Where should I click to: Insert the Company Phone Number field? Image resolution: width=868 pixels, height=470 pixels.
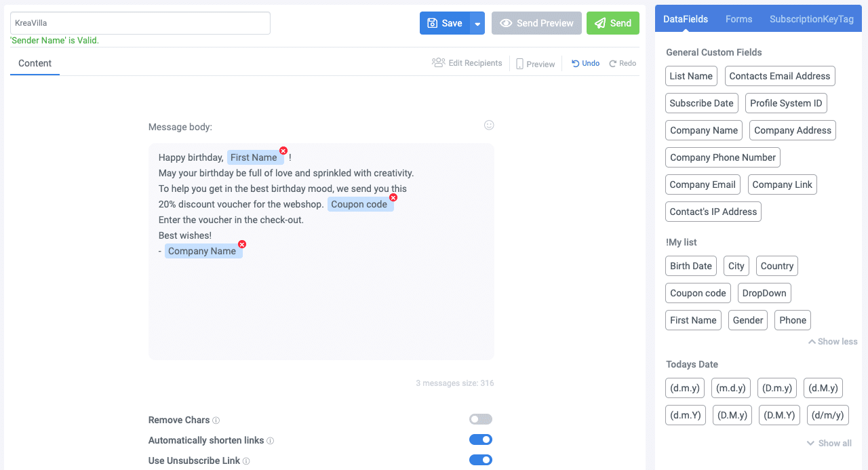(x=723, y=157)
